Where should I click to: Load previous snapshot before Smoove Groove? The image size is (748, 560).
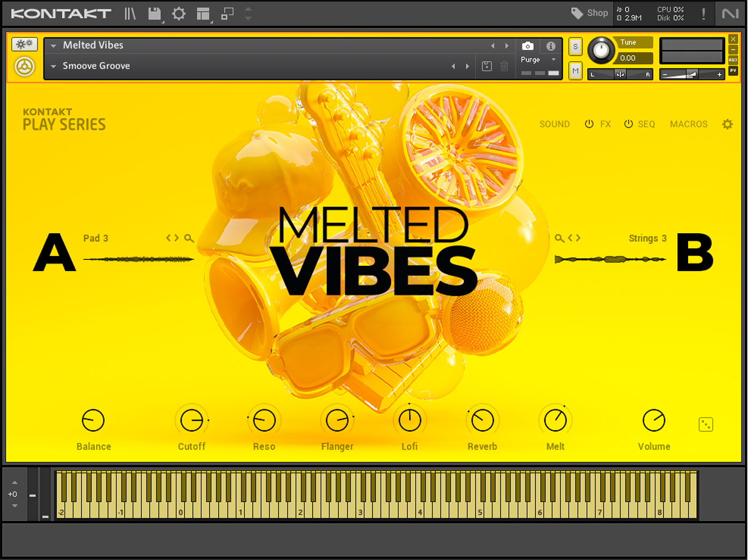pyautogui.click(x=453, y=66)
